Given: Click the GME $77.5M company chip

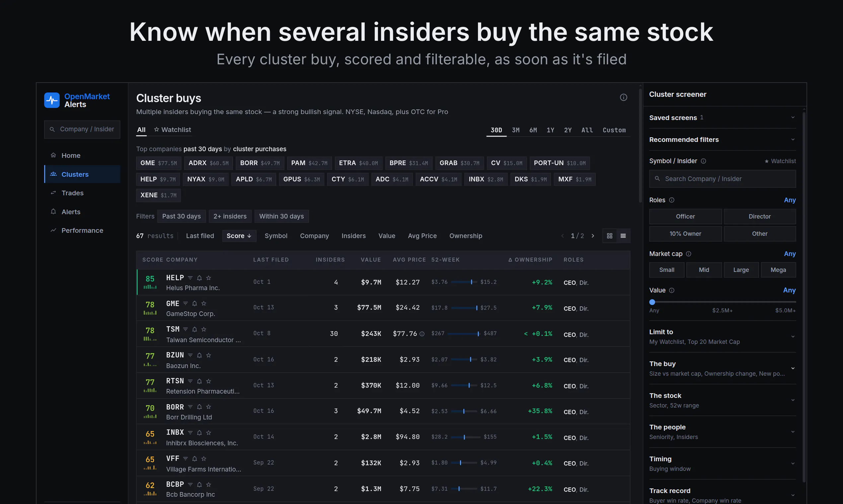Looking at the screenshot, I should (158, 163).
